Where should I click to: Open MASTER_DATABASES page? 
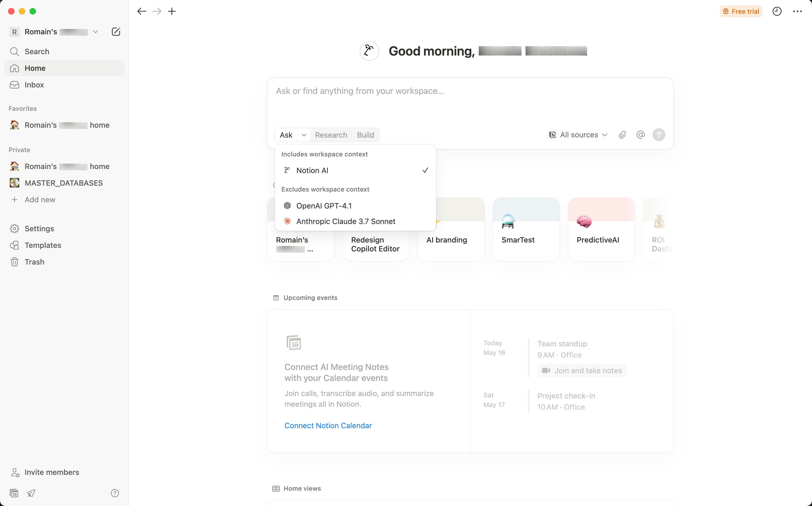(x=64, y=183)
